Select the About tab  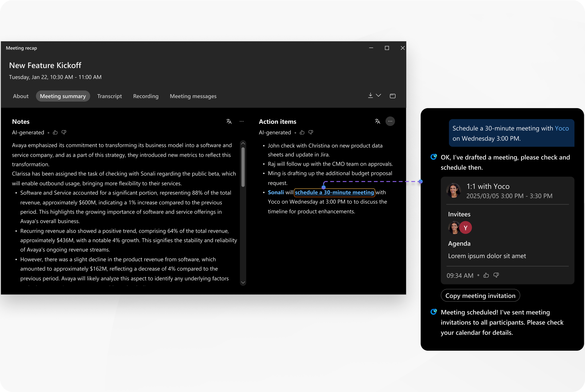21,96
